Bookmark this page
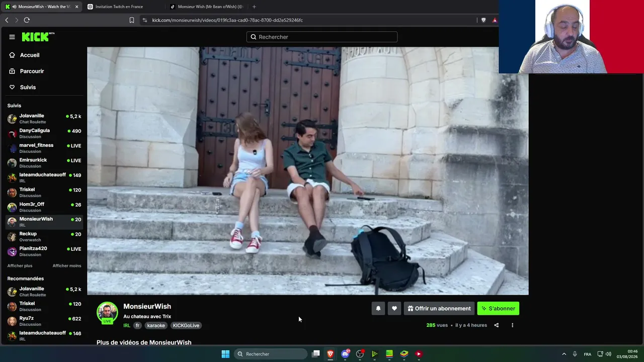 coord(132,20)
